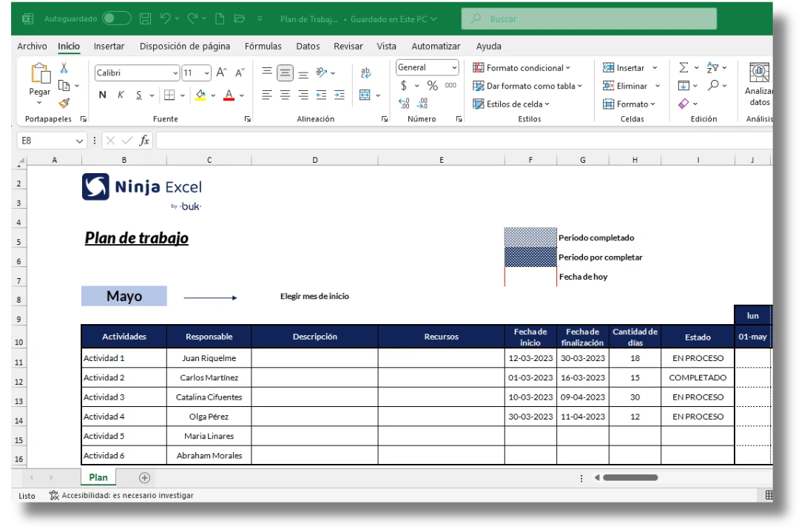Open the Revisar tab
Viewport: 810px width, 532px height.
(x=348, y=46)
